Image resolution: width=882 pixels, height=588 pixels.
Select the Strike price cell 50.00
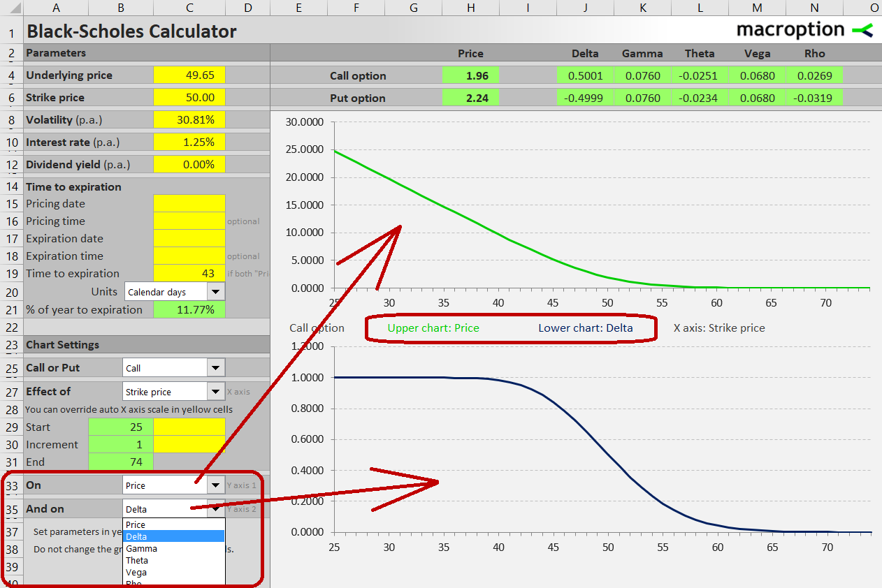click(189, 98)
